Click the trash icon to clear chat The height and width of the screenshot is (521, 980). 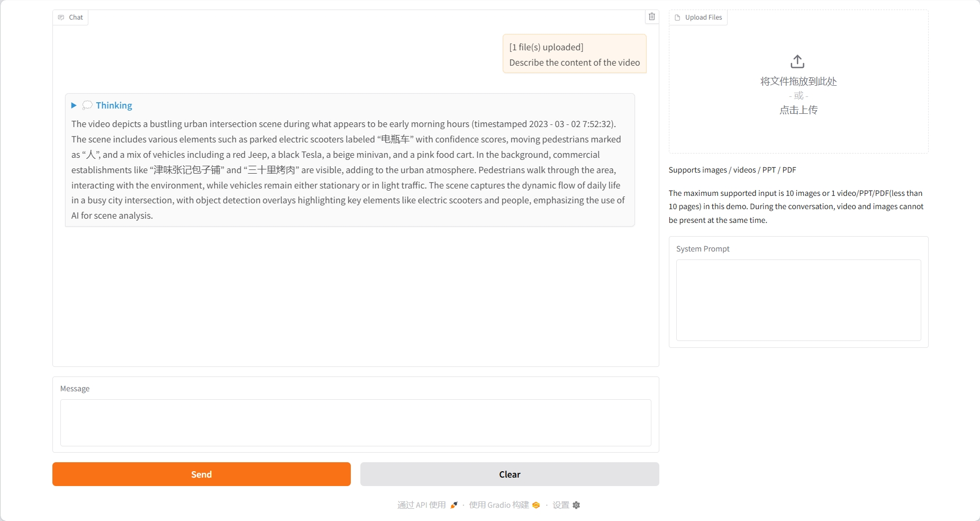tap(652, 17)
